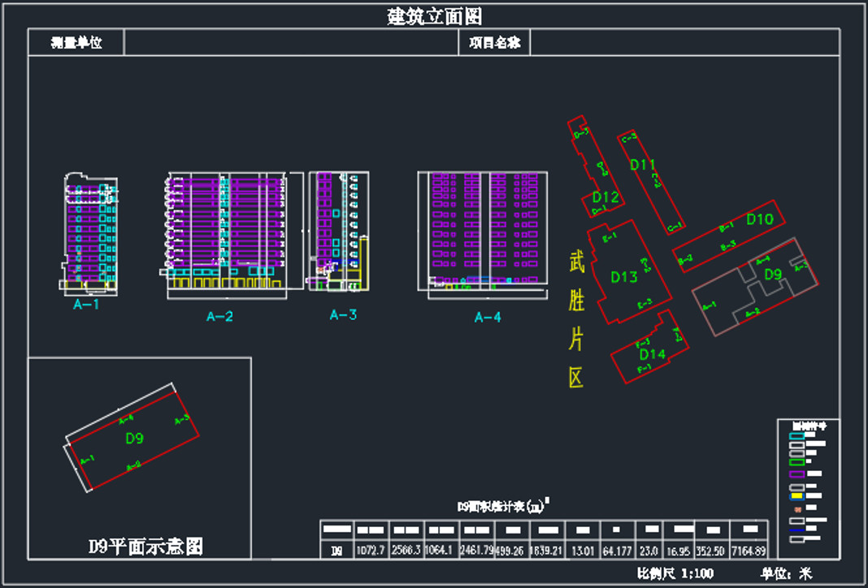Pick the green rectangle legend symbol
This screenshot has width=868, height=588.
click(796, 462)
